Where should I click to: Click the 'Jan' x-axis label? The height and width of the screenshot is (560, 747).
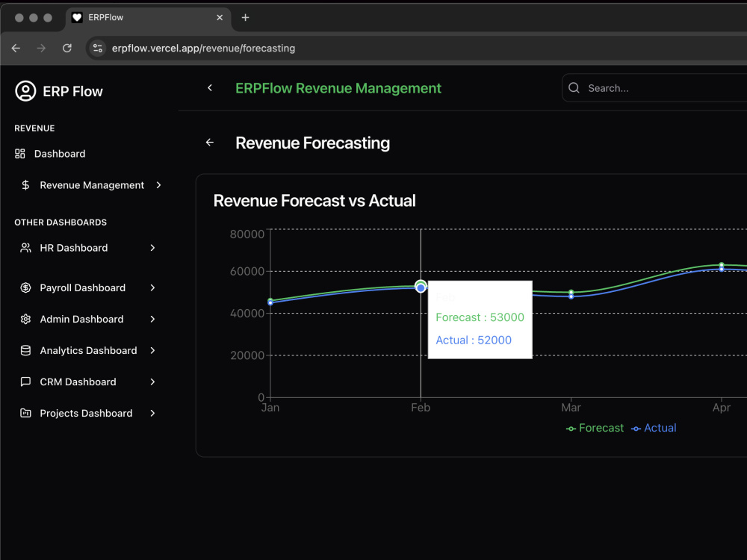click(270, 408)
